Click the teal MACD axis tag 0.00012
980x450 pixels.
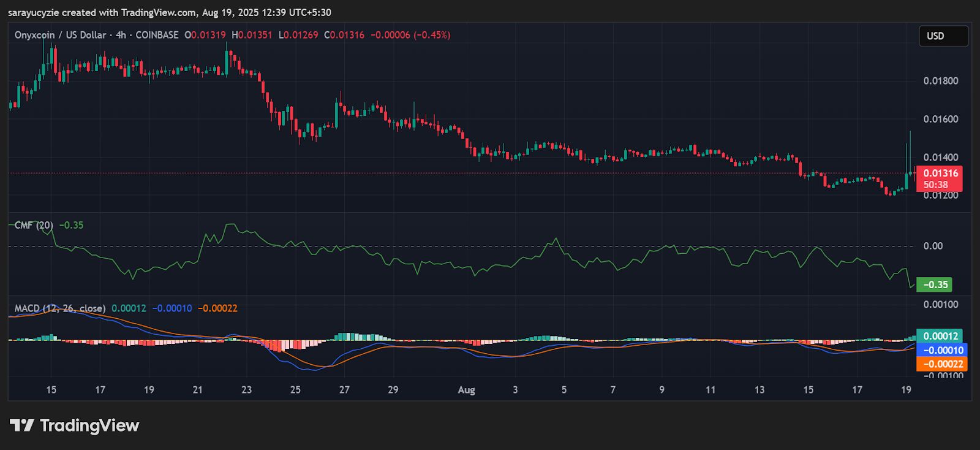point(939,336)
